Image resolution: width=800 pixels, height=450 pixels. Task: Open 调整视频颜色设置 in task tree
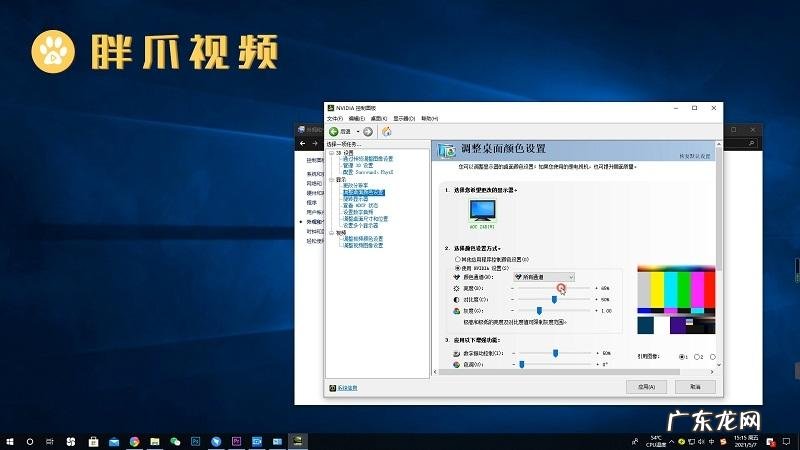point(363,239)
